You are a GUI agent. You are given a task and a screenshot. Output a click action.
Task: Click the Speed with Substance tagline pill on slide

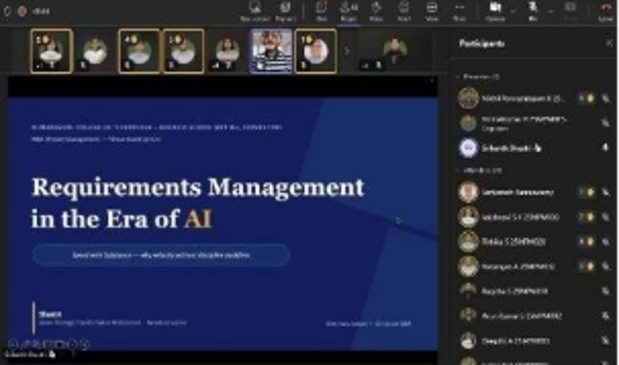(x=161, y=255)
